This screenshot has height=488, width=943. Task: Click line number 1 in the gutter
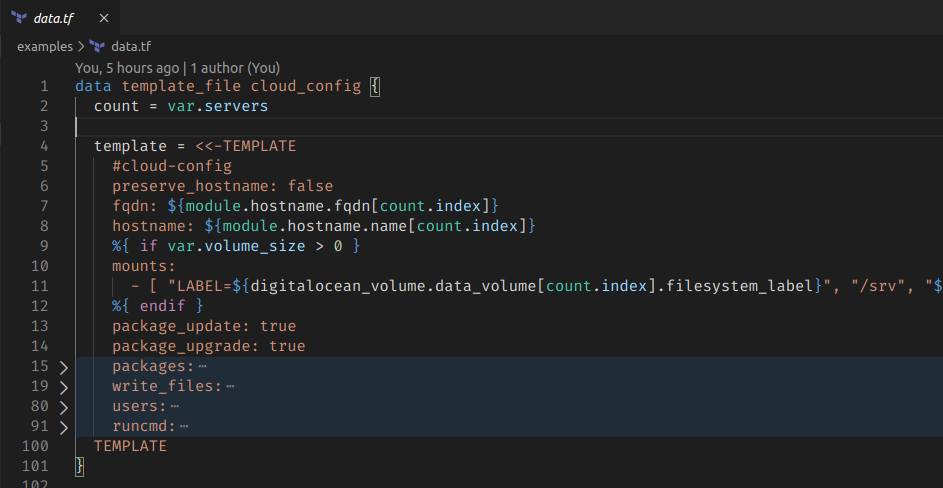[x=44, y=86]
